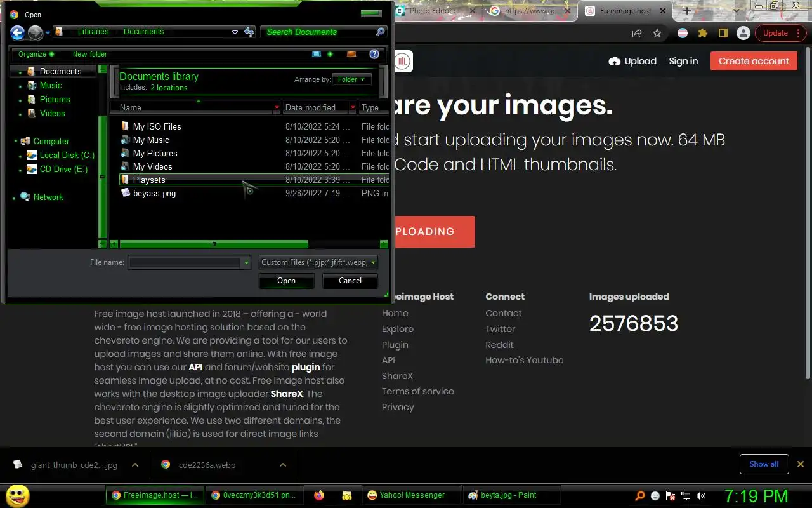Refresh the Documents address bar
The width and height of the screenshot is (812, 508).
pyautogui.click(x=249, y=32)
